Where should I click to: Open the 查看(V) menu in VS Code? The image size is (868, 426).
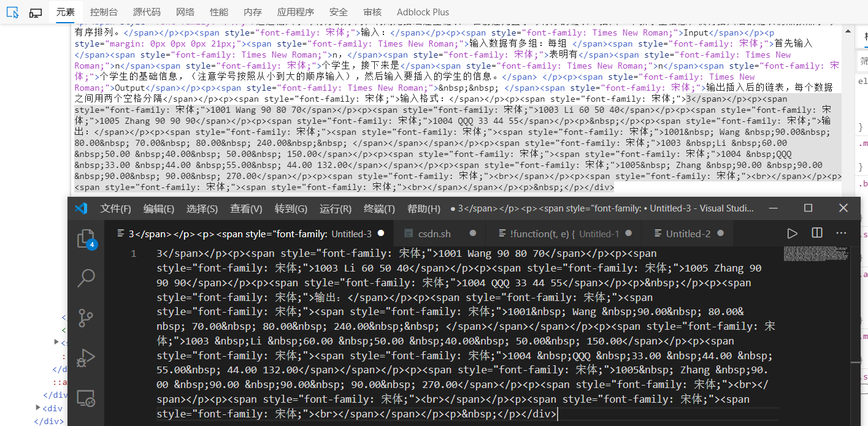[246, 208]
